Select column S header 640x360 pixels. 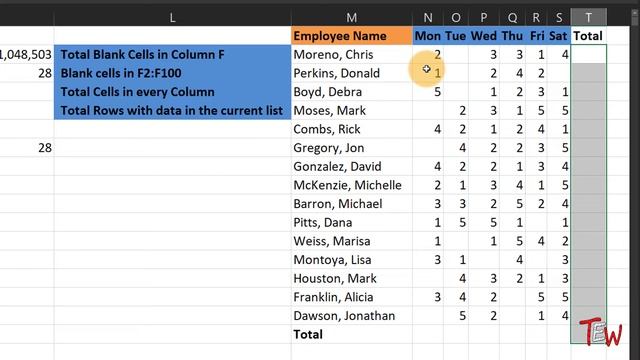[559, 18]
